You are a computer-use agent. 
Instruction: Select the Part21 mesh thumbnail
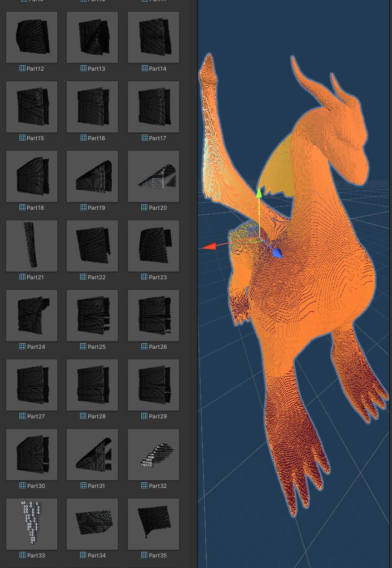click(x=32, y=246)
